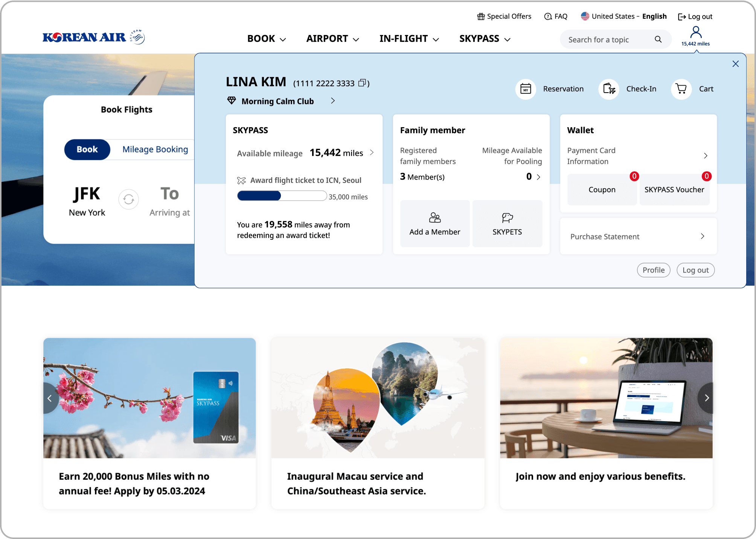Click the Profile button

pos(654,270)
